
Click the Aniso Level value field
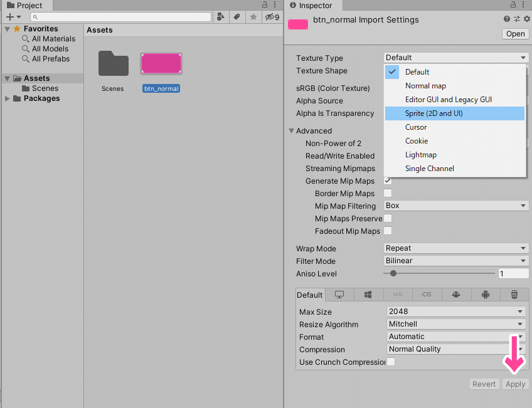[513, 273]
